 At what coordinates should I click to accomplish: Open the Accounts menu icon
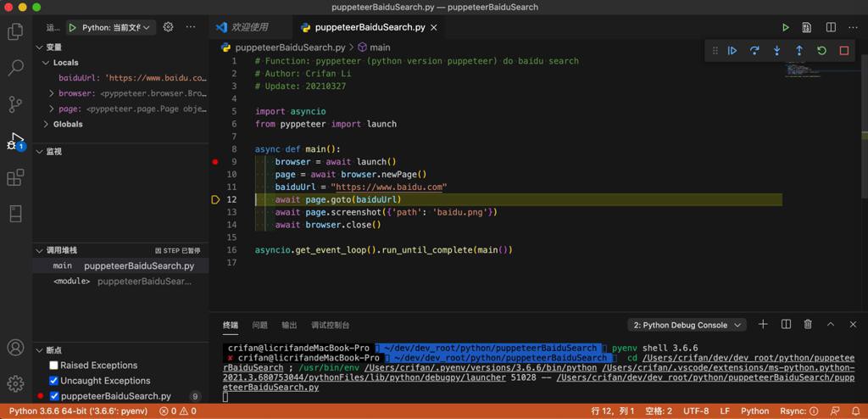(15, 348)
